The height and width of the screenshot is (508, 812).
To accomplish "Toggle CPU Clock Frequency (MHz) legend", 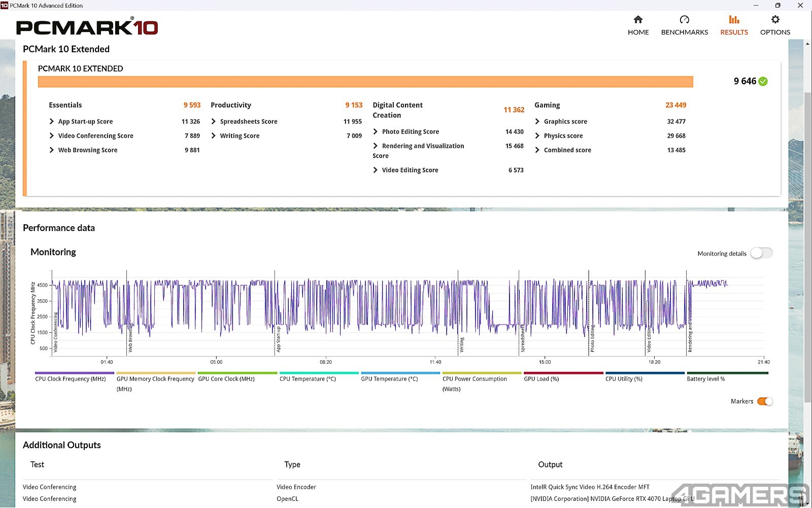I will (74, 377).
